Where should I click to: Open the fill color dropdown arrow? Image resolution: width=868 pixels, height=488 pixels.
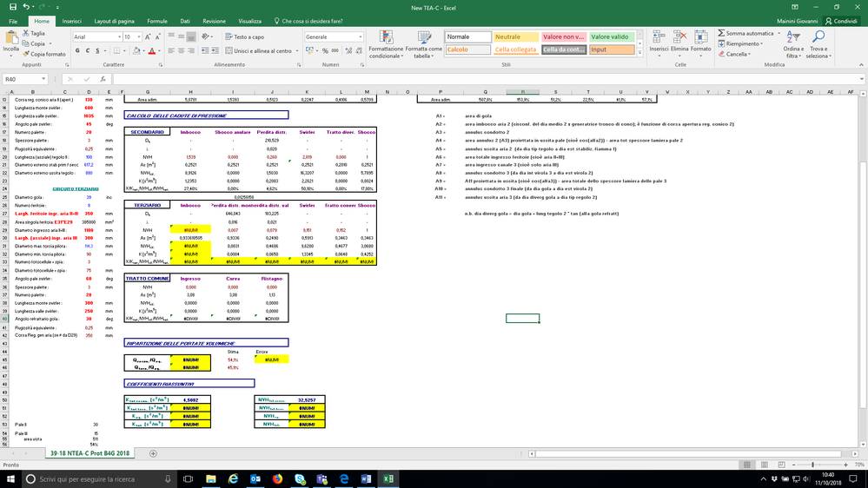(144, 51)
